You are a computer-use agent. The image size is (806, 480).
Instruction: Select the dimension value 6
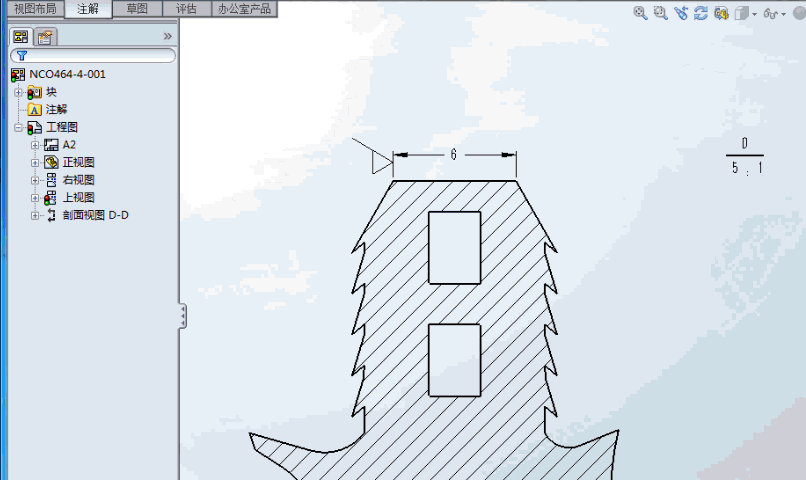pos(453,154)
